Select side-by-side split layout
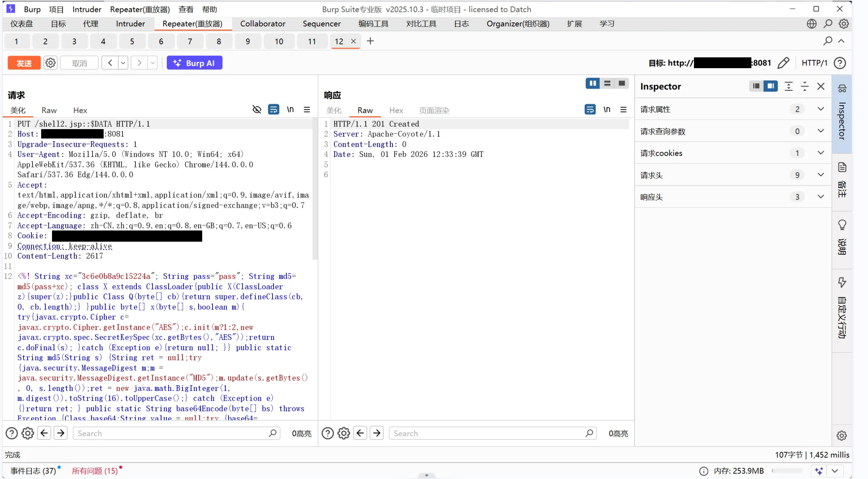This screenshot has width=868, height=479. (593, 83)
